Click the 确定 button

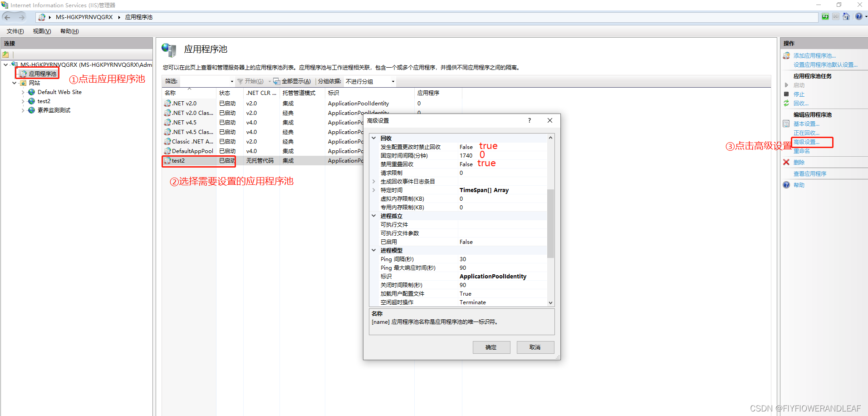tap(491, 347)
